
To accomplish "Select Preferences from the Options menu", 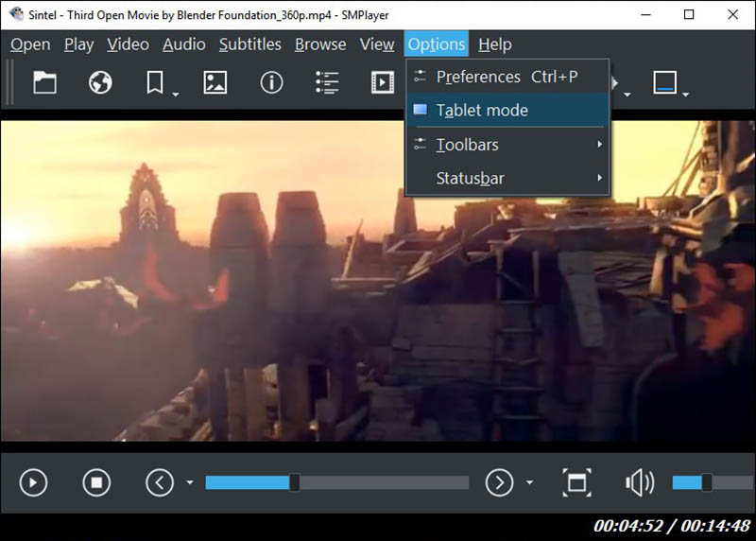I will [x=507, y=77].
